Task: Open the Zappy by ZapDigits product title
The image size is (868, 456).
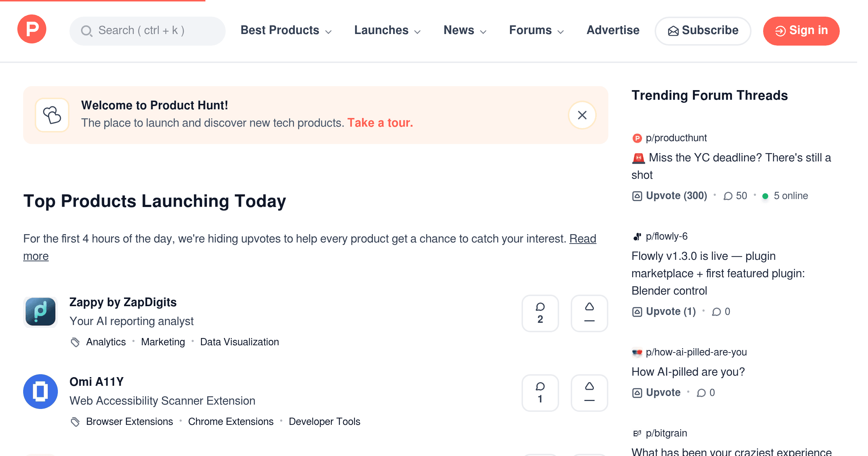Action: pos(123,302)
